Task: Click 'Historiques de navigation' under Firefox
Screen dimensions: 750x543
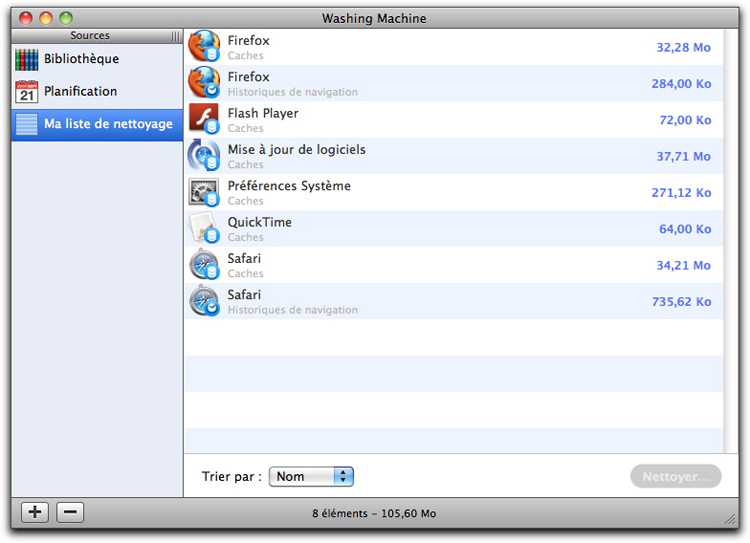Action: tap(293, 92)
